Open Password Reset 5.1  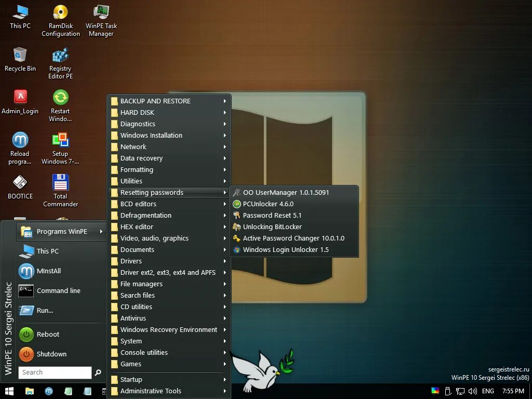pos(294,216)
